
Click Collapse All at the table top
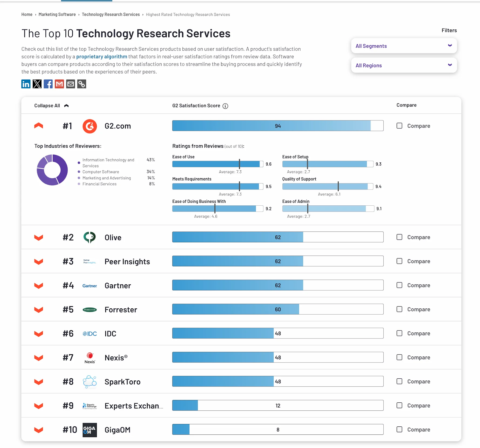click(47, 105)
